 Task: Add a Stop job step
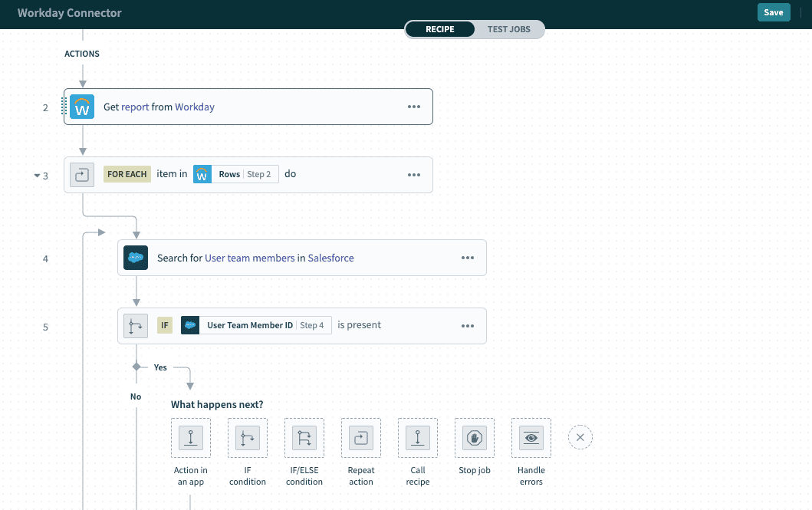(475, 438)
